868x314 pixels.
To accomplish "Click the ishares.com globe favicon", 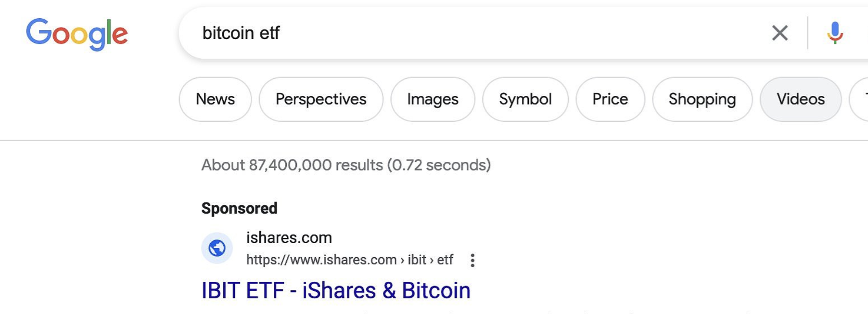I will click(217, 248).
